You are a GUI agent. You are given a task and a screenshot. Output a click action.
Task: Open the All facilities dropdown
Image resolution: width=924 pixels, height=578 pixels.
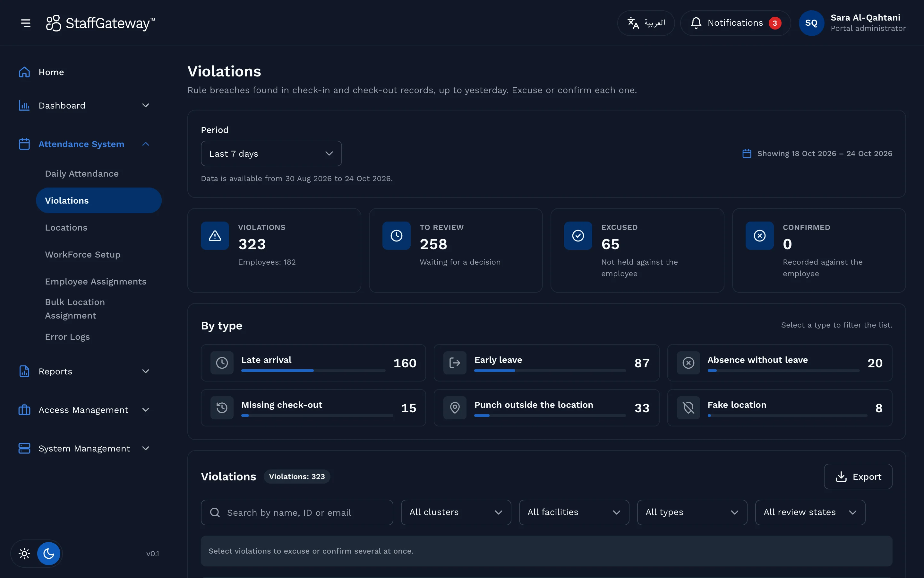pos(574,512)
